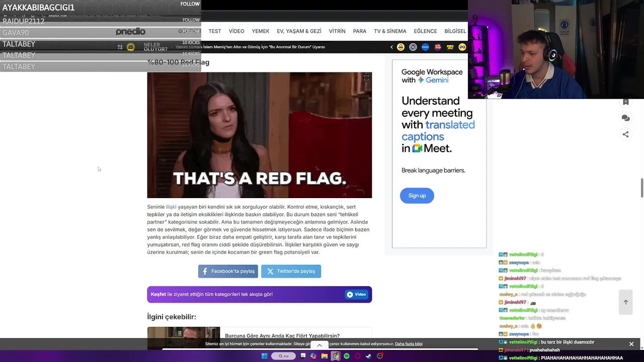Open the YEMEK category

click(261, 31)
